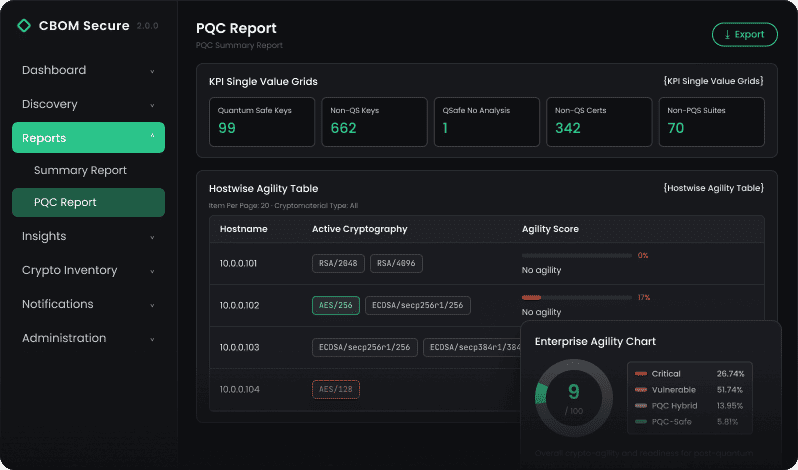Click the Enterprise Agility donut chart

pyautogui.click(x=574, y=397)
